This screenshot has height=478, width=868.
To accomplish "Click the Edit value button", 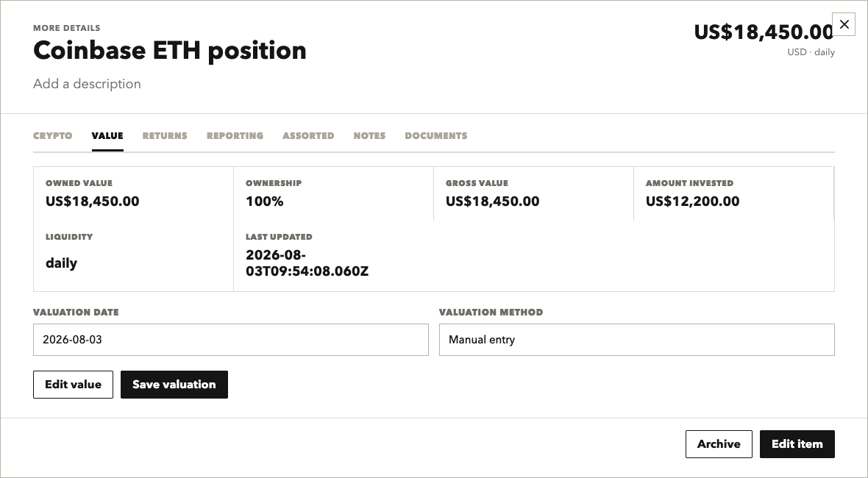I will click(x=73, y=385).
